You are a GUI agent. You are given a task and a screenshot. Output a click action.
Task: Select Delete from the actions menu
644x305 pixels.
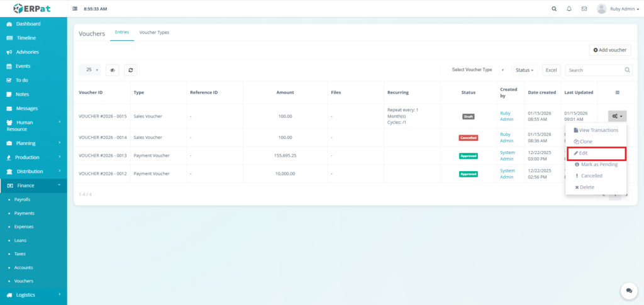tap(596, 187)
